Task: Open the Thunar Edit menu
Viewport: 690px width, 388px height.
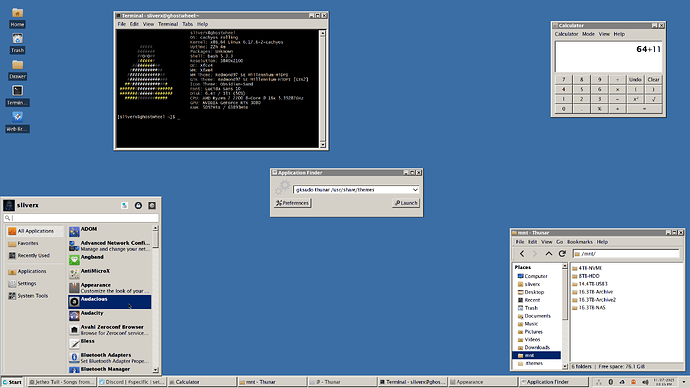Action: point(532,242)
